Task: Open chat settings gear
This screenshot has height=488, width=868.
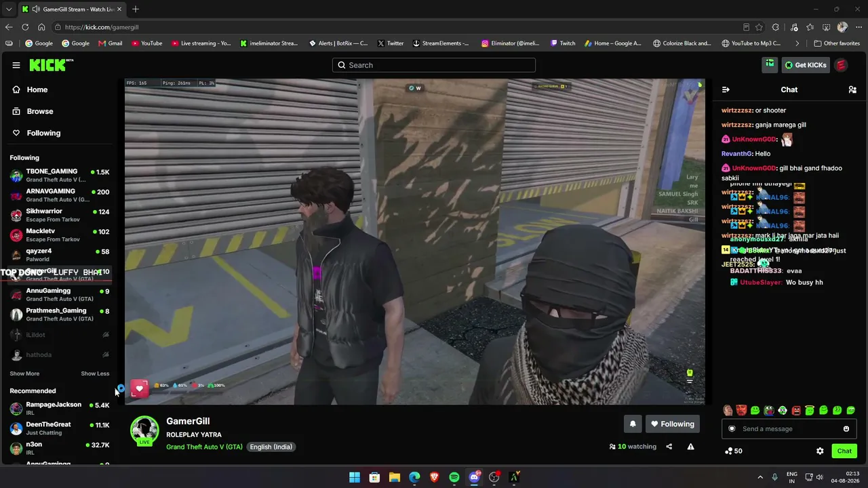Action: click(x=820, y=451)
